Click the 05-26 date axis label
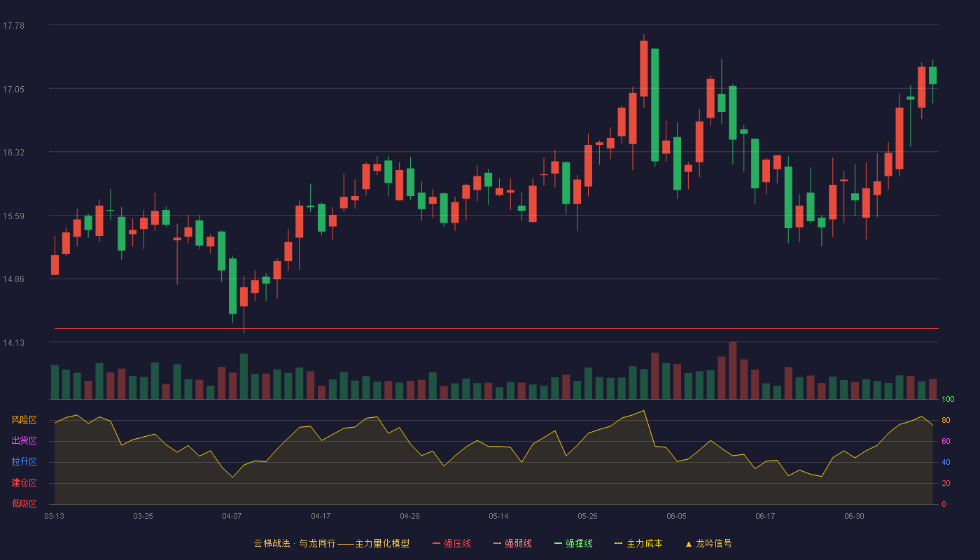 tap(587, 516)
